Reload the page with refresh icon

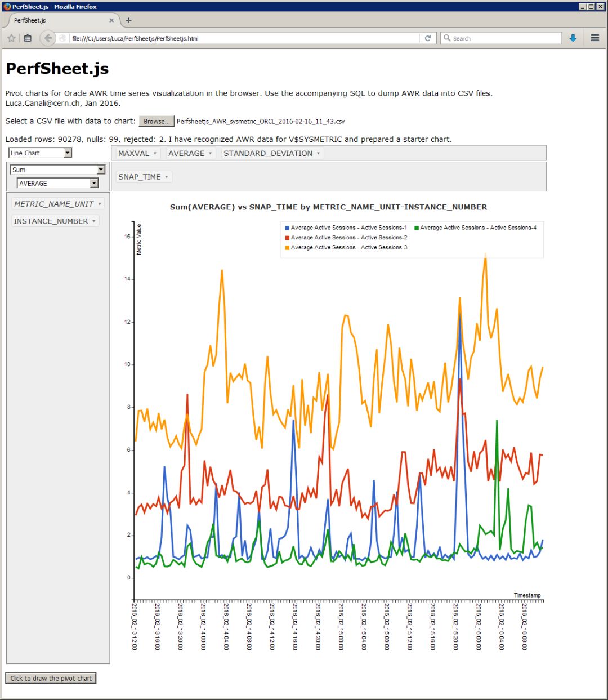pyautogui.click(x=428, y=38)
